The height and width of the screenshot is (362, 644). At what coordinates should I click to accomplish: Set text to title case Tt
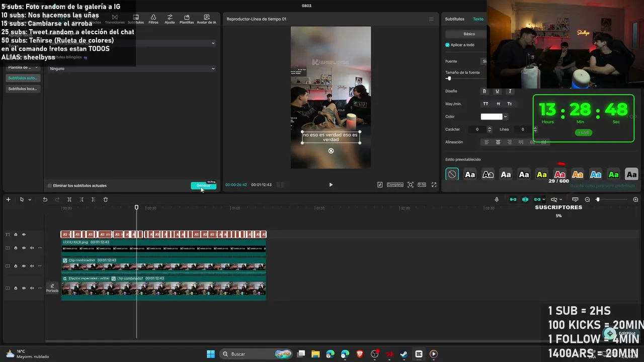click(x=510, y=104)
